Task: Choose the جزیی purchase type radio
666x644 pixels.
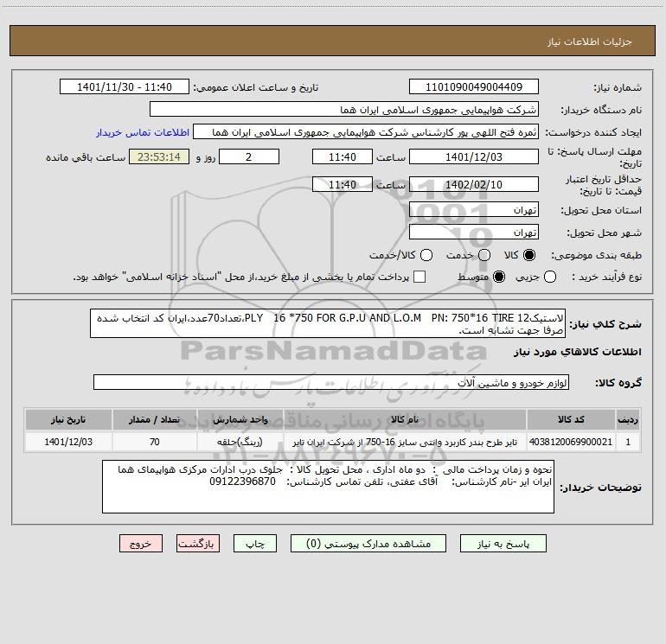Action: pyautogui.click(x=550, y=277)
